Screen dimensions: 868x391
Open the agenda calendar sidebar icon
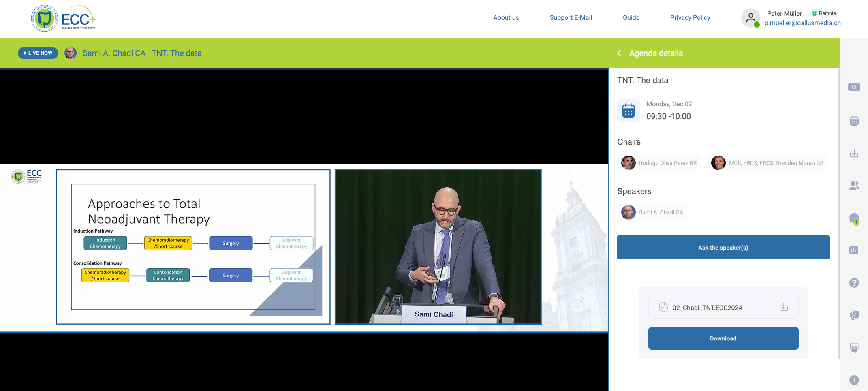click(x=854, y=121)
